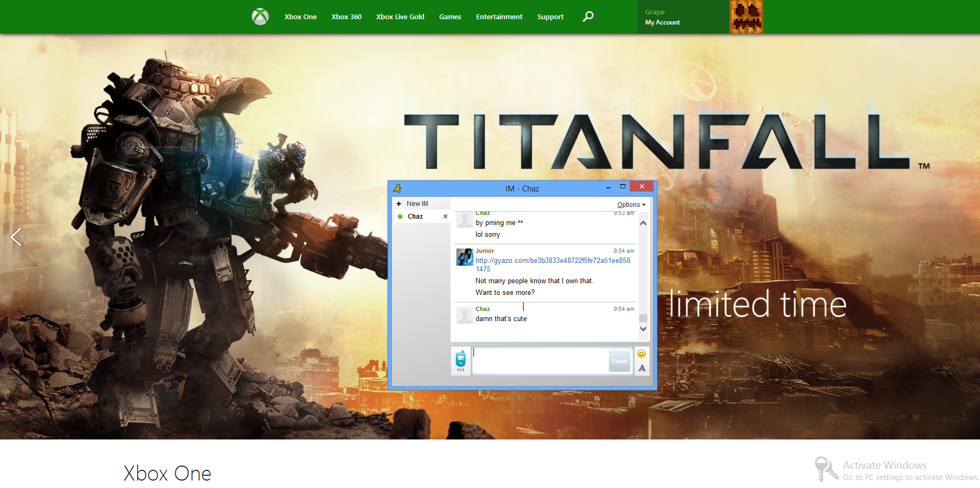The width and height of the screenshot is (980, 488).
Task: Open the Xbox 360 menu
Action: [347, 17]
